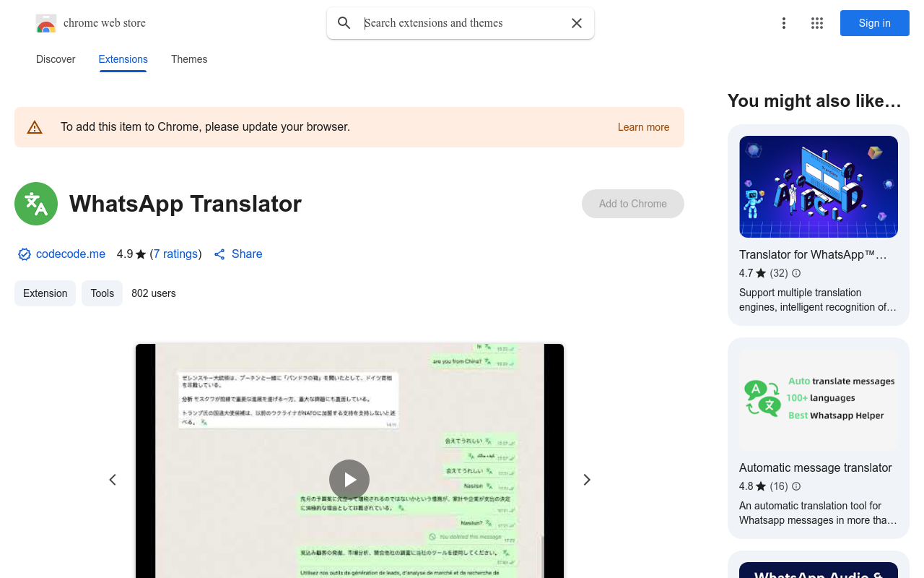
Task: Click the WhatsApp Translator heading
Action: pos(186,204)
